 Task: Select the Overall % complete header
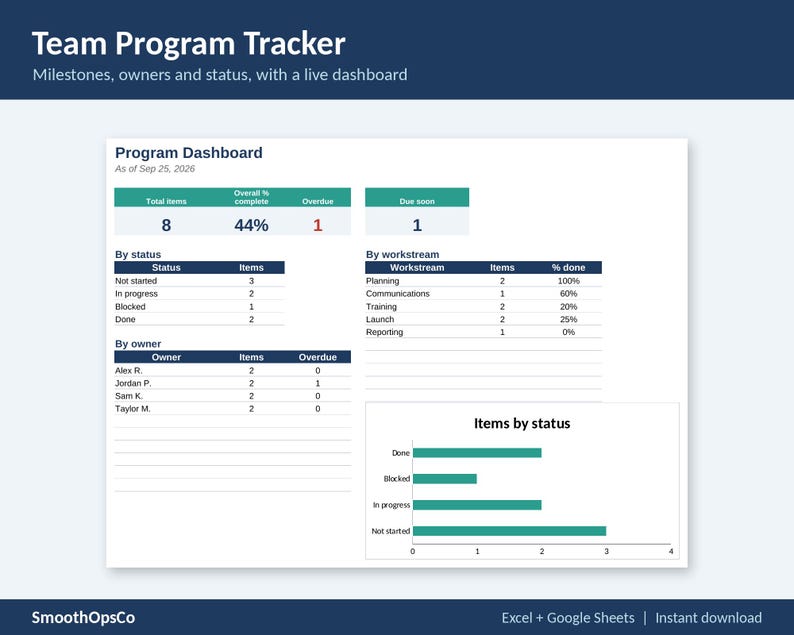(251, 197)
